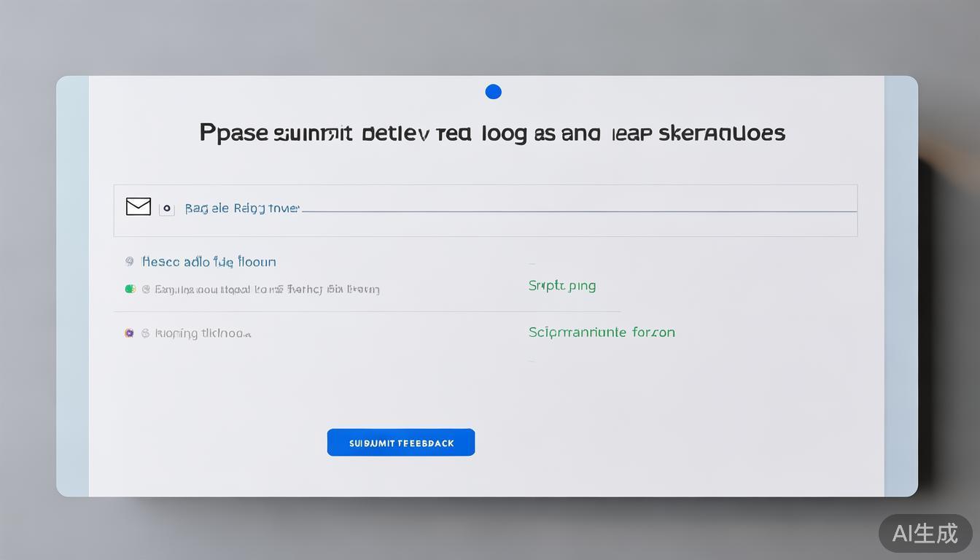Click the gray description text beside the green dot
The height and width of the screenshot is (560, 980).
coord(267,289)
